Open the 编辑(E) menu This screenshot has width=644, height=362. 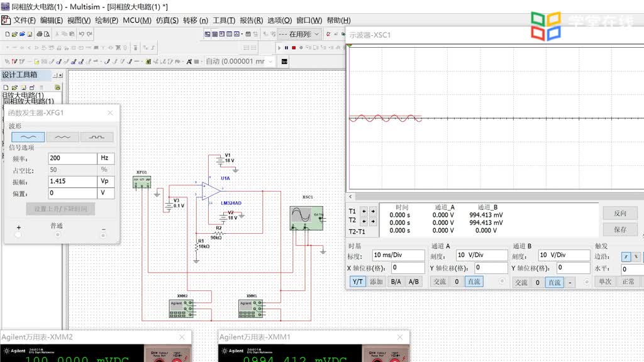[52, 20]
